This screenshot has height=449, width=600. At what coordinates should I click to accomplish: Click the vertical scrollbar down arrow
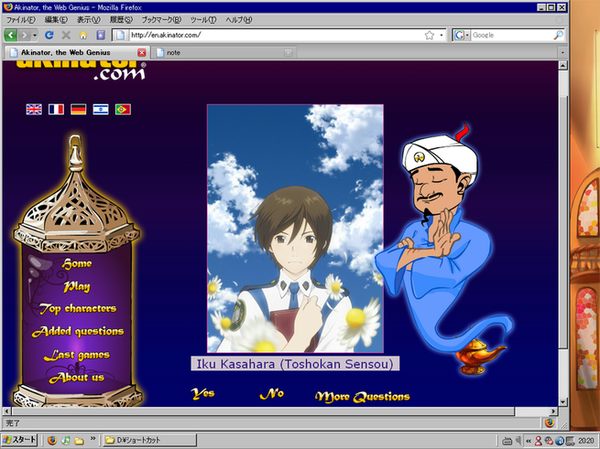point(562,402)
